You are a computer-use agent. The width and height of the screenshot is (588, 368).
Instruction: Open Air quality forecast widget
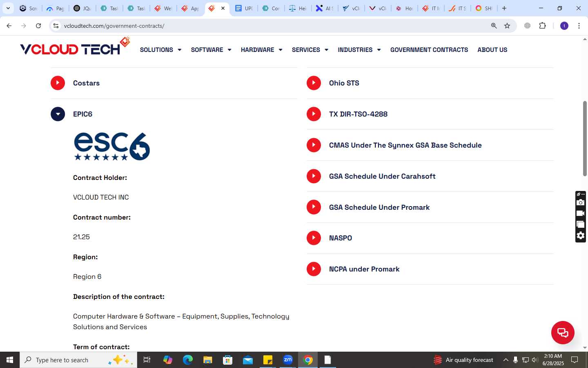(x=463, y=360)
